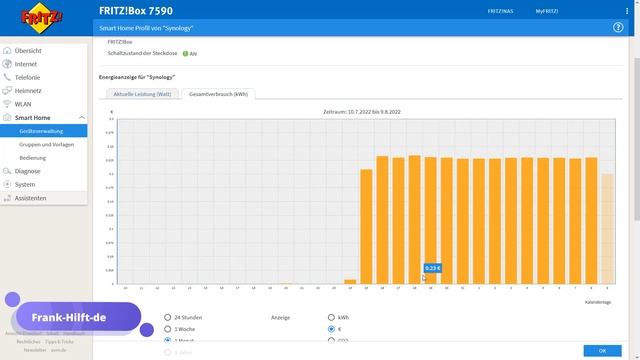Image resolution: width=640 pixels, height=360 pixels.
Task: Select the 24 Stunden radio button
Action: coord(167,317)
